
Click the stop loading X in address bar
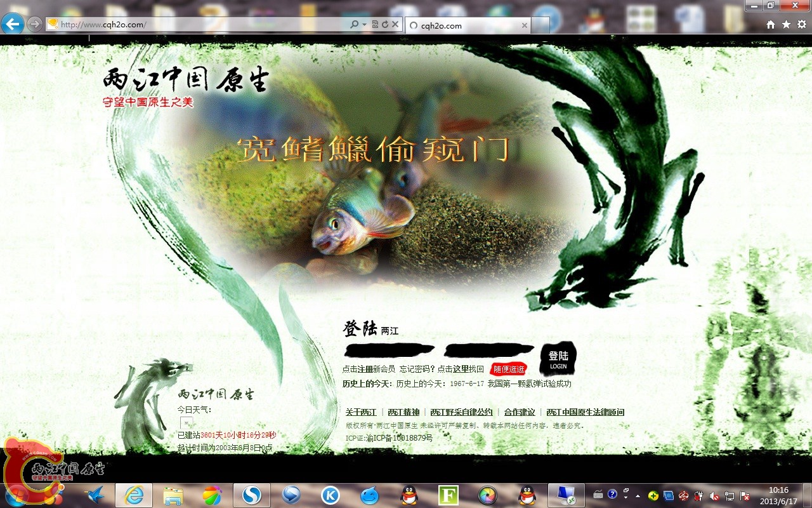coord(395,25)
